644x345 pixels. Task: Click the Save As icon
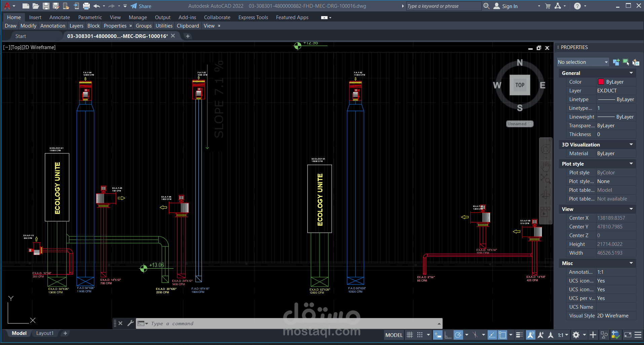[x=56, y=6]
